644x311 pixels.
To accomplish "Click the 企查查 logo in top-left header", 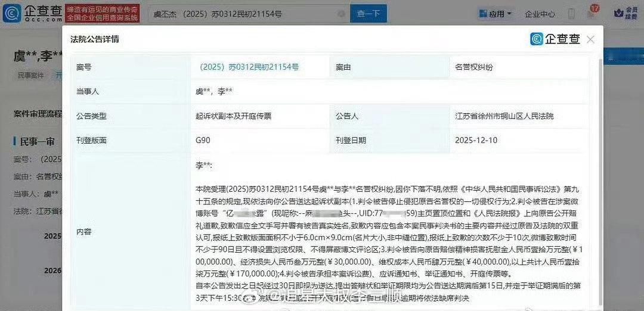I will (x=32, y=13).
